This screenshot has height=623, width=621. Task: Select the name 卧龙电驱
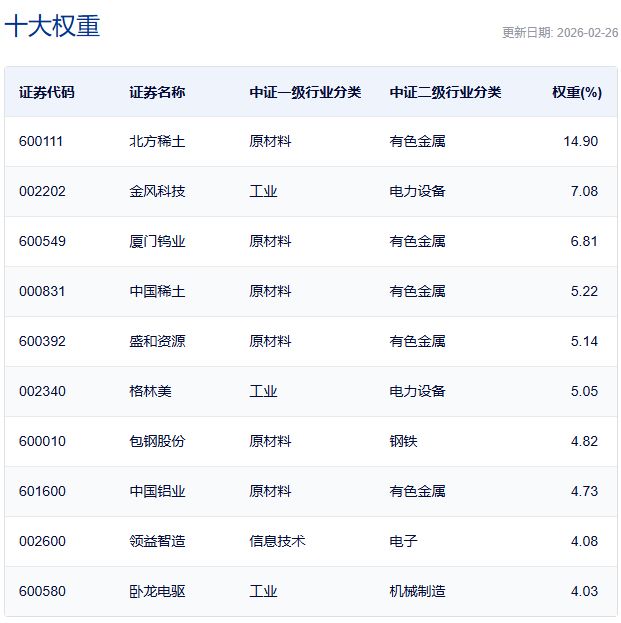(x=157, y=591)
